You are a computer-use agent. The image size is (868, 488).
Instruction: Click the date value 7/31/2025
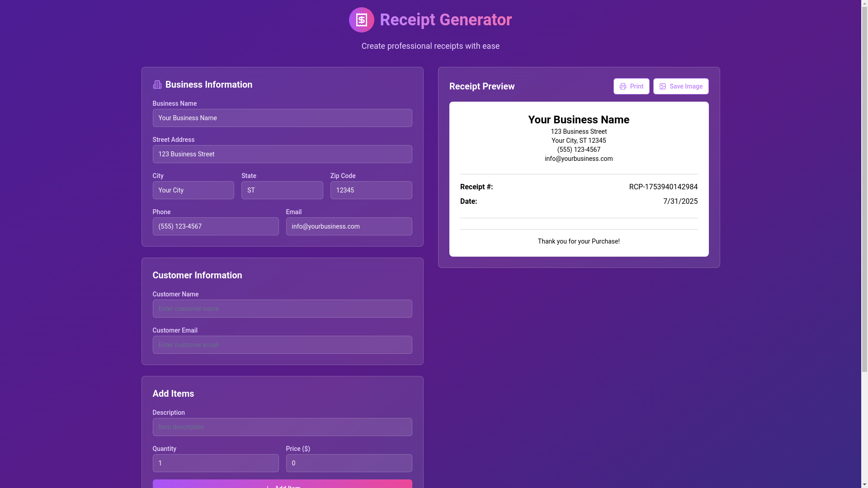click(680, 202)
